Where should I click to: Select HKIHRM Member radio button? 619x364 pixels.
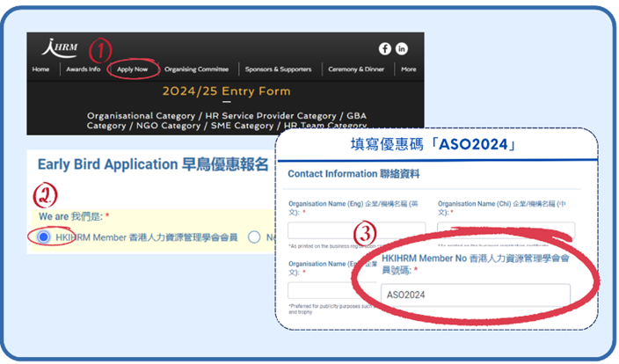(x=44, y=237)
